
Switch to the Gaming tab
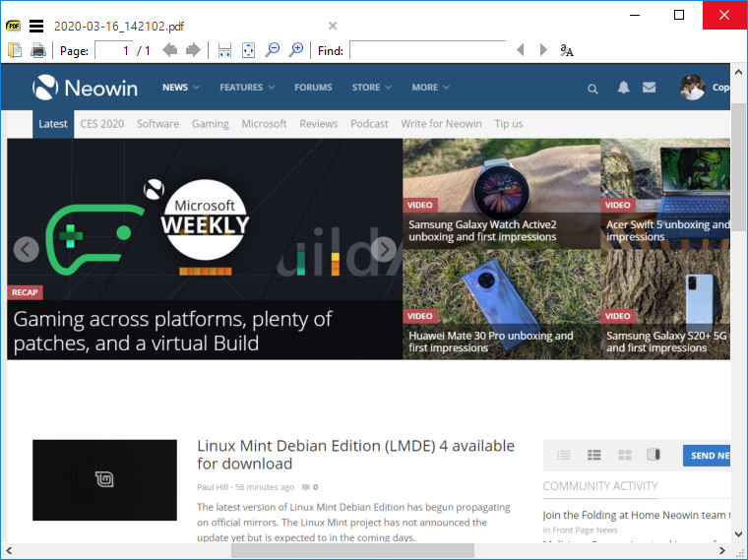point(211,124)
